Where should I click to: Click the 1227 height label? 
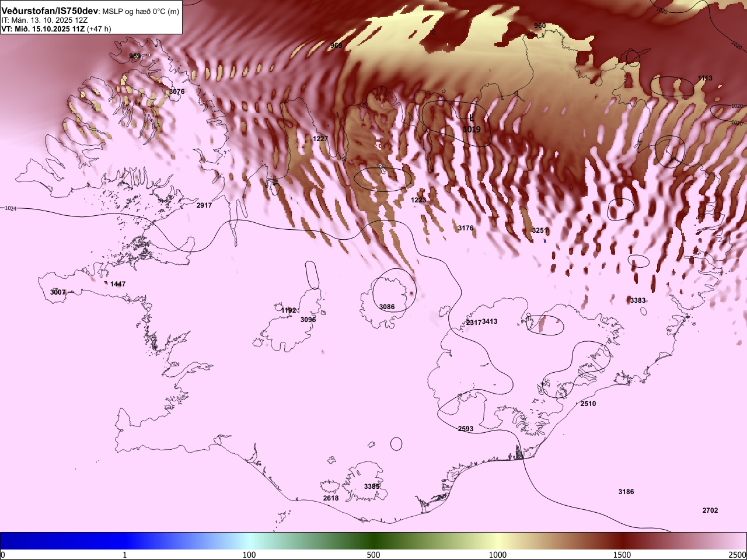320,138
